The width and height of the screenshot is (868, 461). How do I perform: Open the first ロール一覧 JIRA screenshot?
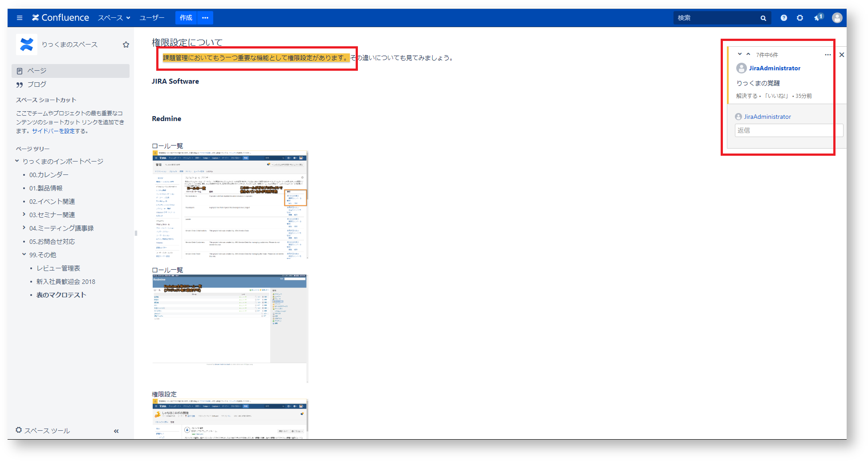pos(230,205)
